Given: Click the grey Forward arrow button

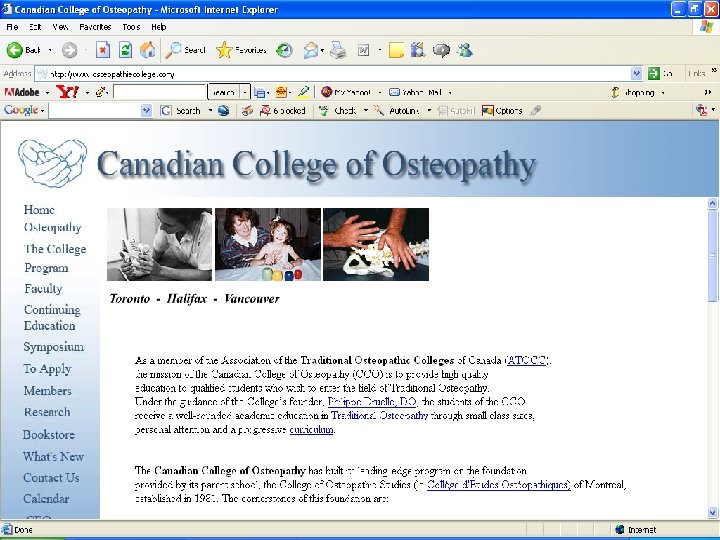Looking at the screenshot, I should (x=69, y=50).
